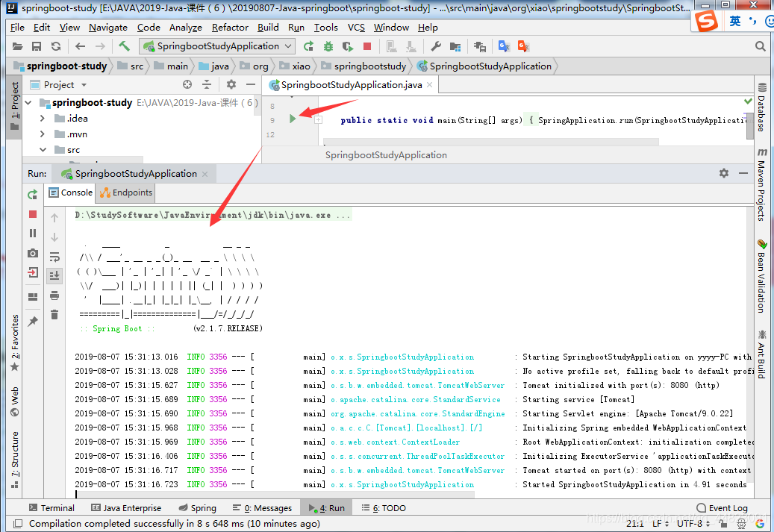Screen dimensions: 774x532
Task: Hide the Run panel with the minus icon
Action: [x=743, y=173]
